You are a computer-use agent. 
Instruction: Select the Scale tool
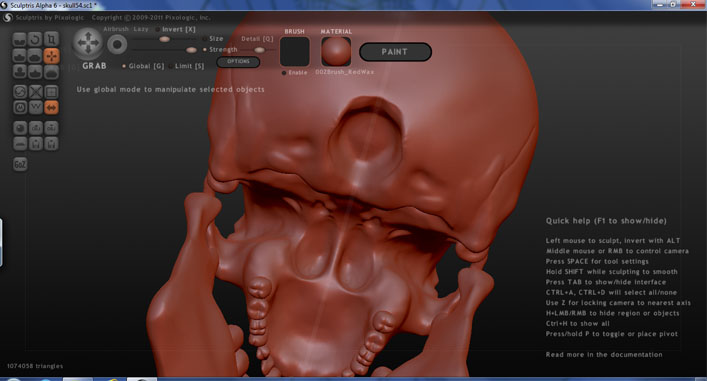click(51, 40)
